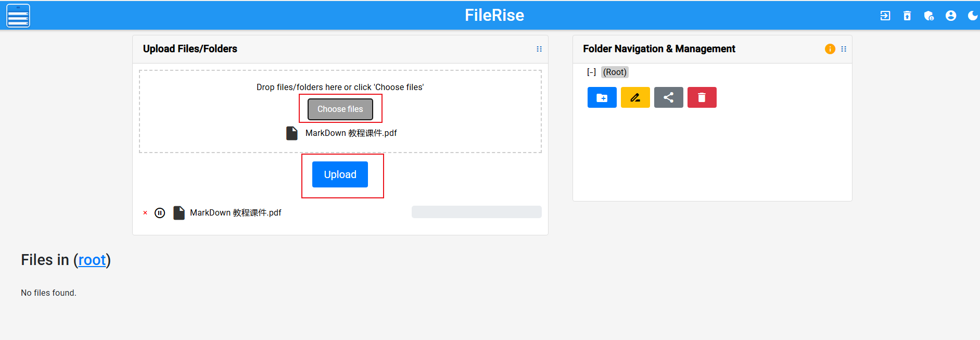Create a new folder with blue button
The image size is (980, 340).
click(x=602, y=97)
